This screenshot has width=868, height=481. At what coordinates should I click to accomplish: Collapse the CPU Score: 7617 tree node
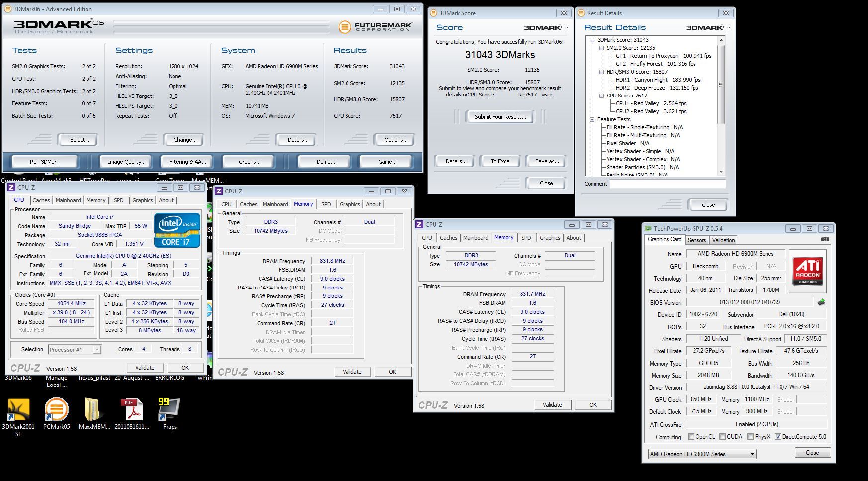tap(602, 96)
